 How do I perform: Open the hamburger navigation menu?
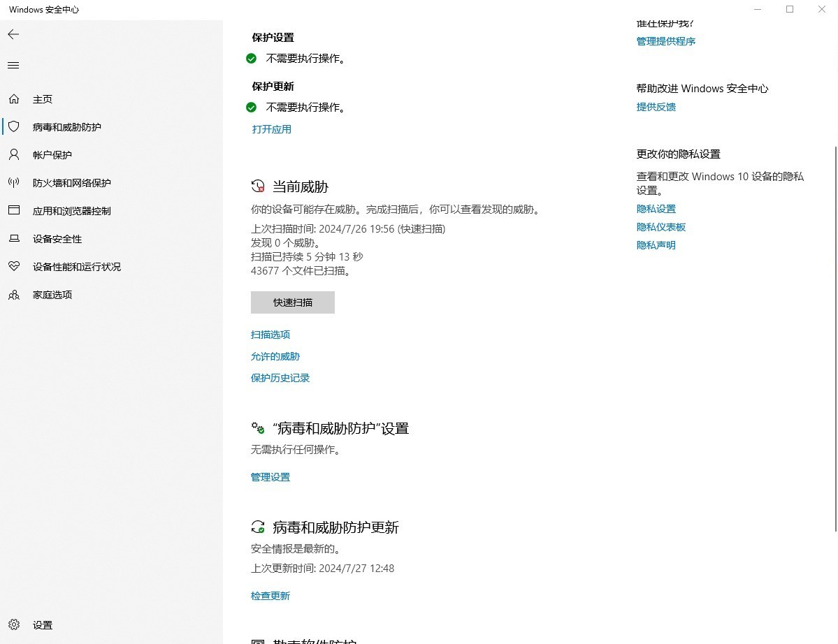(x=13, y=65)
